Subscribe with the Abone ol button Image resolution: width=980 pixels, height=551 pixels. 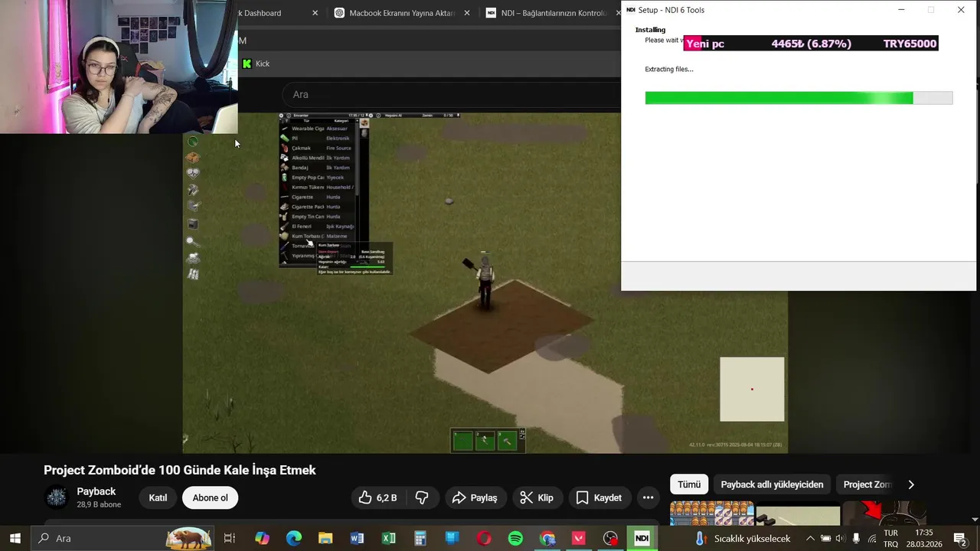[210, 497]
